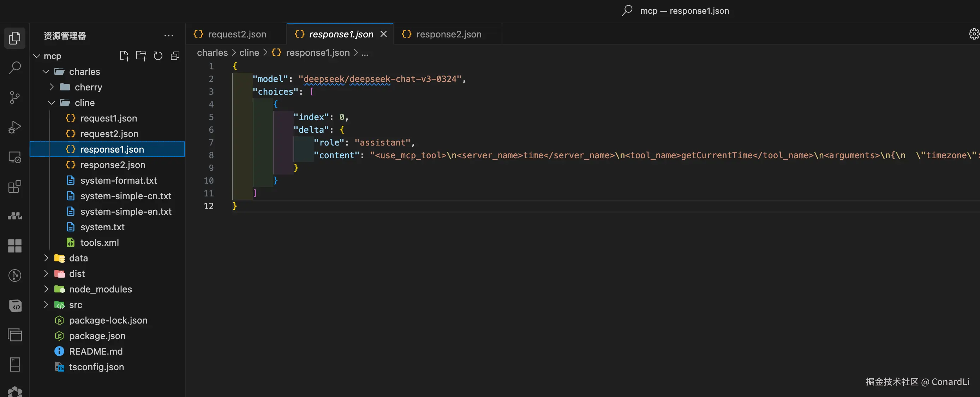The image size is (980, 397).
Task: Click the New Folder icon in explorer
Action: point(141,56)
